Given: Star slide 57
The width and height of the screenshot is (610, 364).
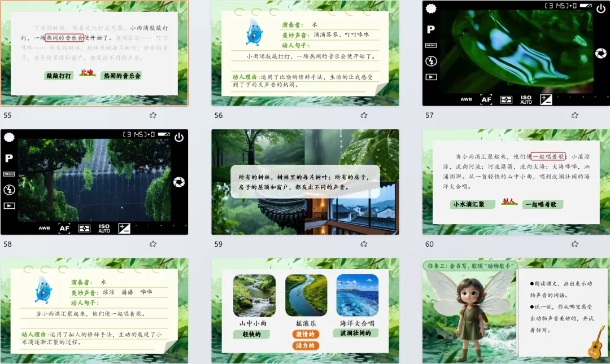Looking at the screenshot, I should coord(574,115).
